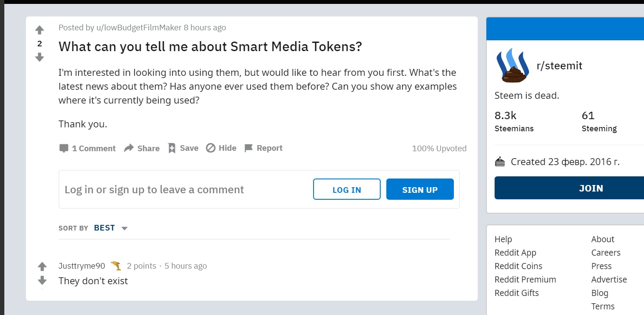The width and height of the screenshot is (644, 315).
Task: Open the Reddit Premium link
Action: 525,279
